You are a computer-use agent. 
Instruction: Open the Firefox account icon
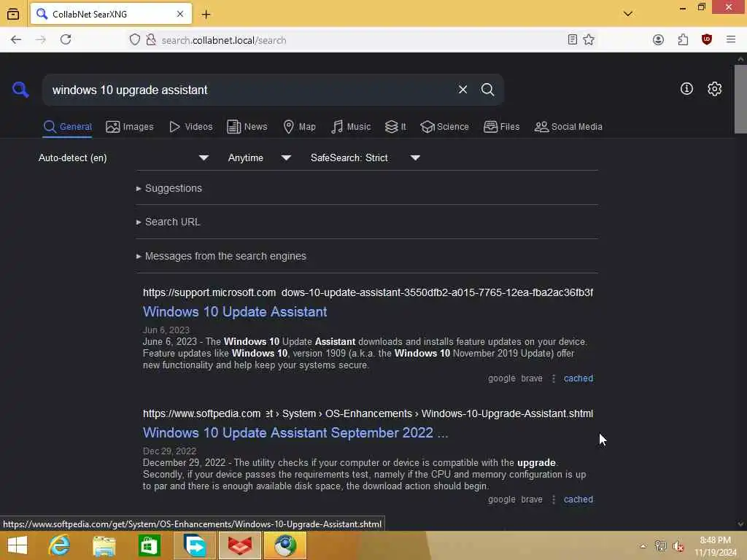coord(659,39)
